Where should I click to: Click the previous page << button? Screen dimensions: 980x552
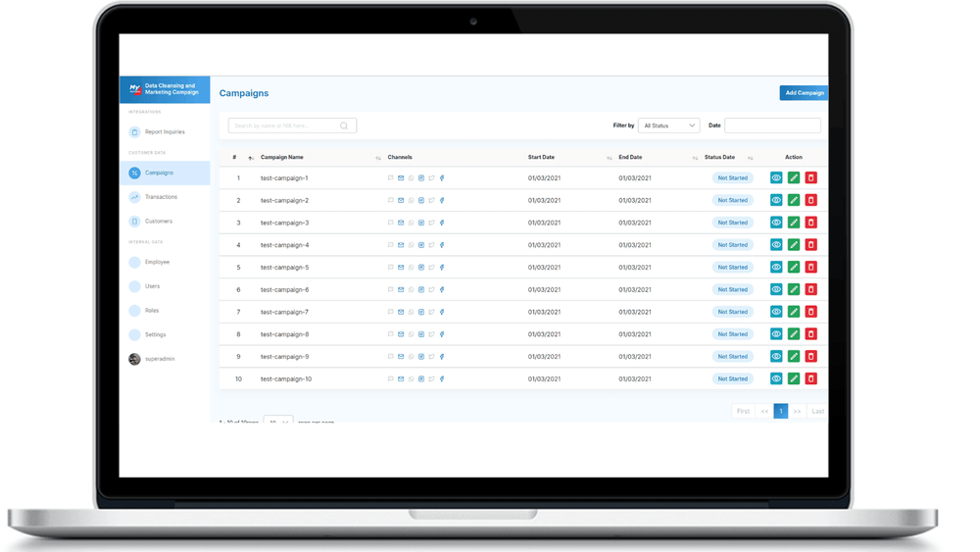point(764,412)
